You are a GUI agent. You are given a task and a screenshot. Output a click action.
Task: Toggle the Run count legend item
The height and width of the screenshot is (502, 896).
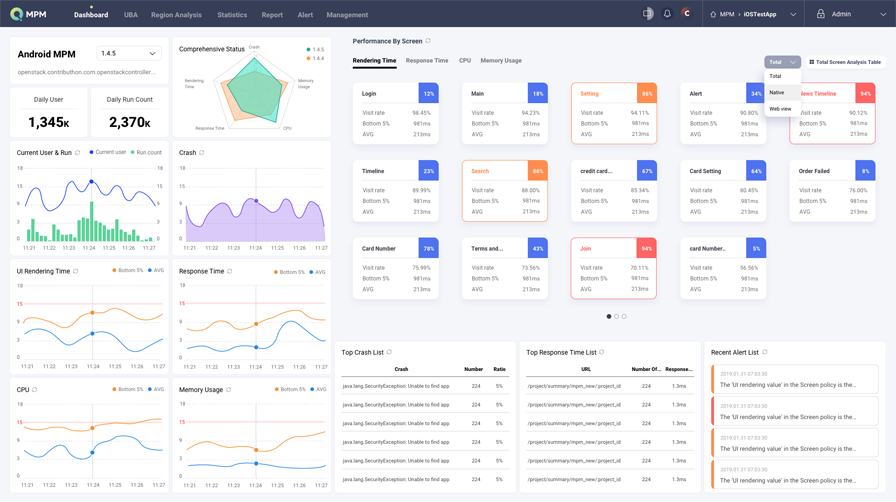(146, 152)
